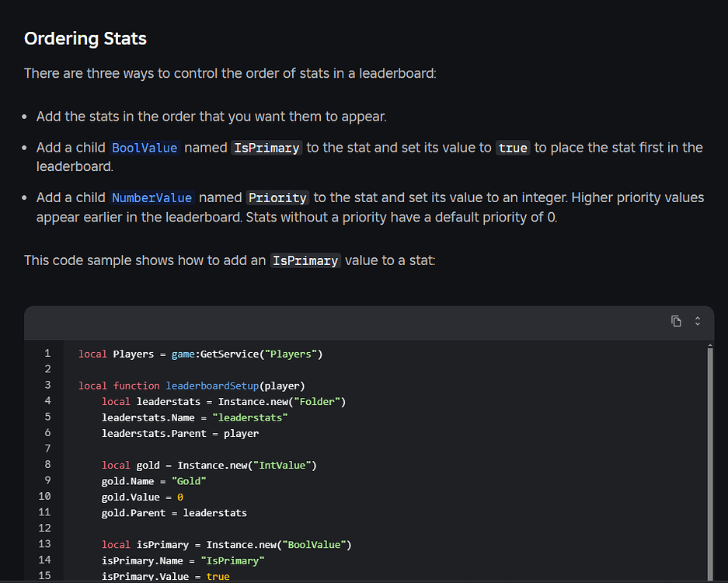728x583 pixels.
Task: Open the BoolValue class link
Action: (x=145, y=148)
